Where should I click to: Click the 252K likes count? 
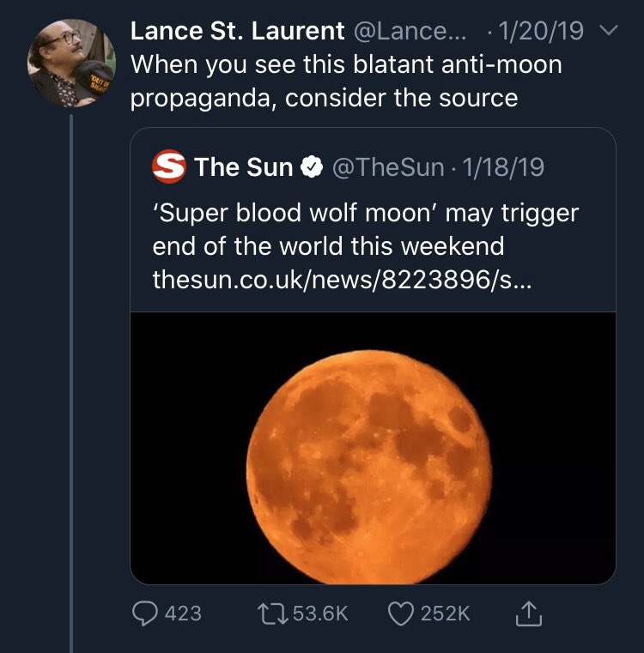pyautogui.click(x=447, y=614)
